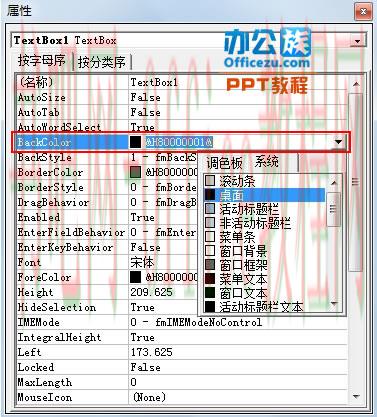Select the BorderColor property name

point(72,172)
